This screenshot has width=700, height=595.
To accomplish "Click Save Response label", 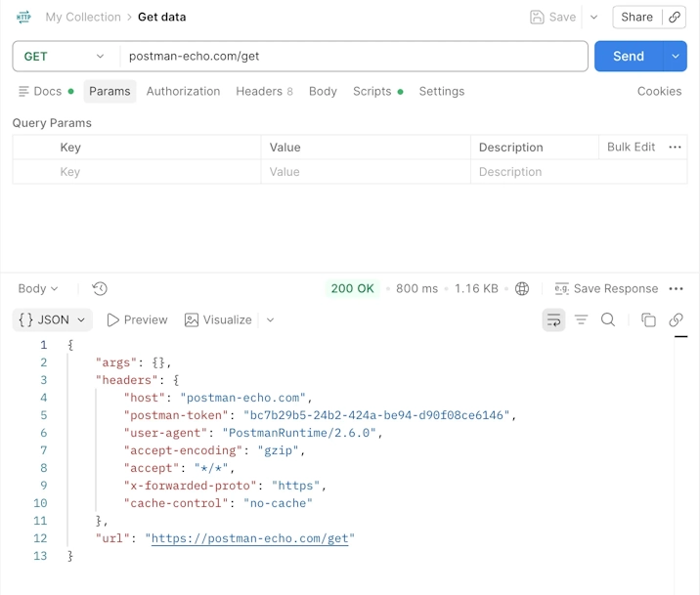I will tap(616, 288).
